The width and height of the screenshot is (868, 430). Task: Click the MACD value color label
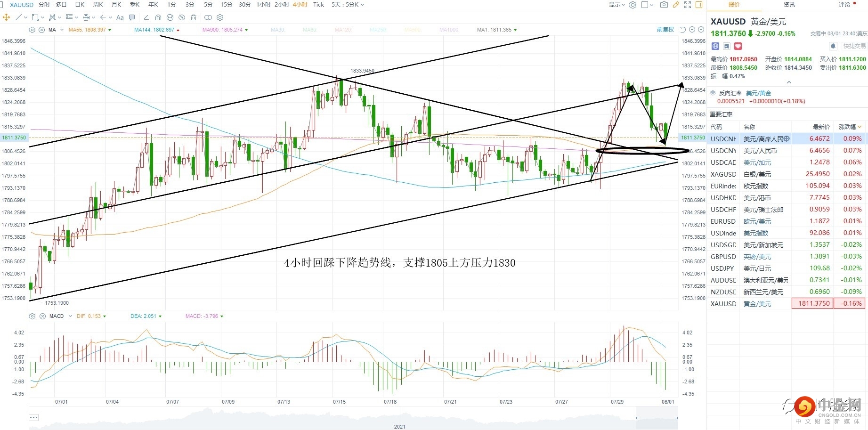(204, 316)
